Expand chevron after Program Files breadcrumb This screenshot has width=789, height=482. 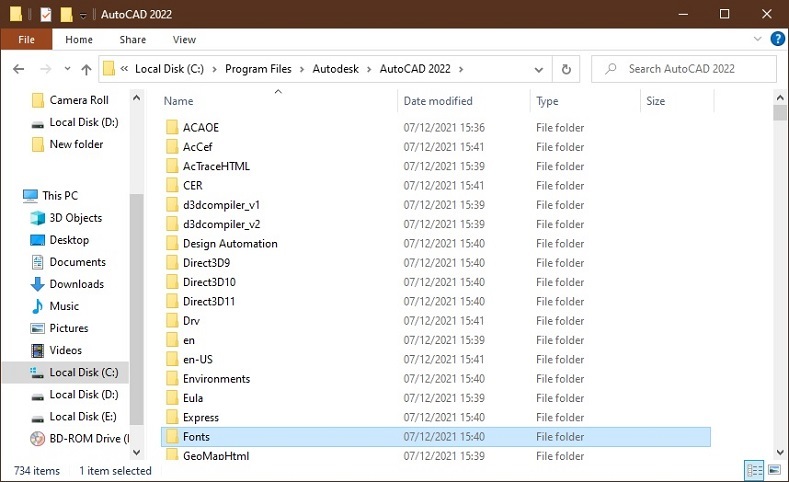click(302, 69)
